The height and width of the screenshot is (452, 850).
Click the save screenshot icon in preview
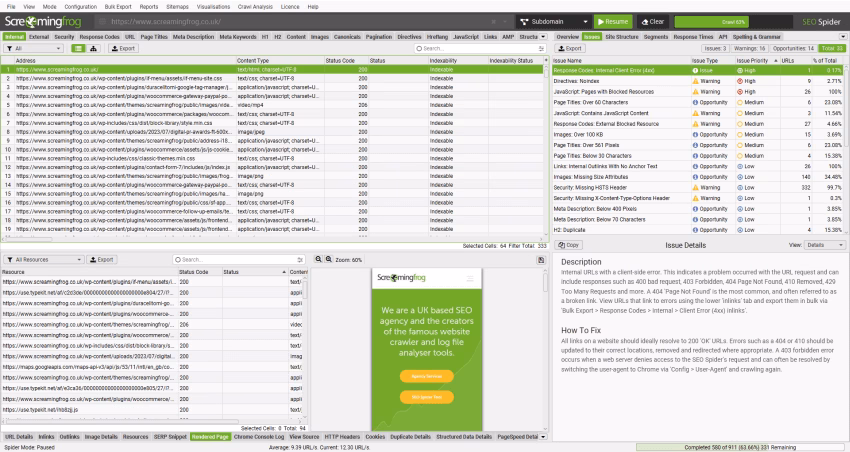point(541,259)
